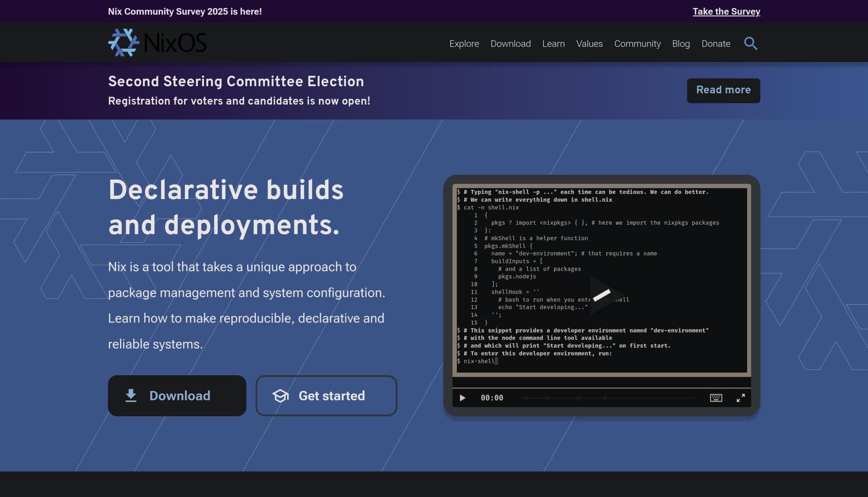Follow the Take the Survey link
This screenshot has width=868, height=497.
pos(726,11)
